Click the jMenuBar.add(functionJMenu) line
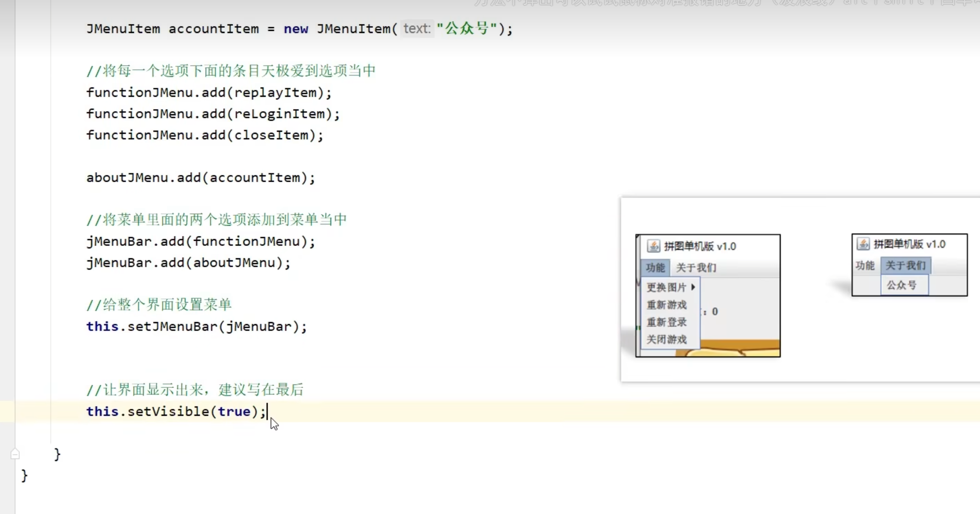 200,241
